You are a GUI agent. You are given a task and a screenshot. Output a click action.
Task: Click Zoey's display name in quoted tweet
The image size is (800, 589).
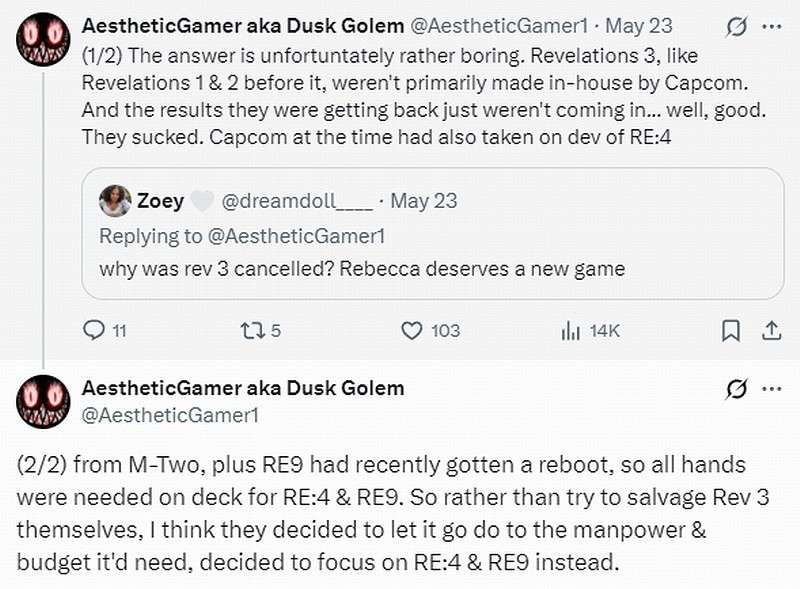click(160, 201)
